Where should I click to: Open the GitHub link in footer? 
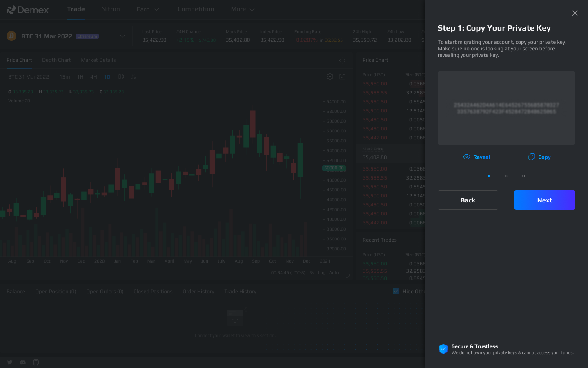click(x=36, y=362)
